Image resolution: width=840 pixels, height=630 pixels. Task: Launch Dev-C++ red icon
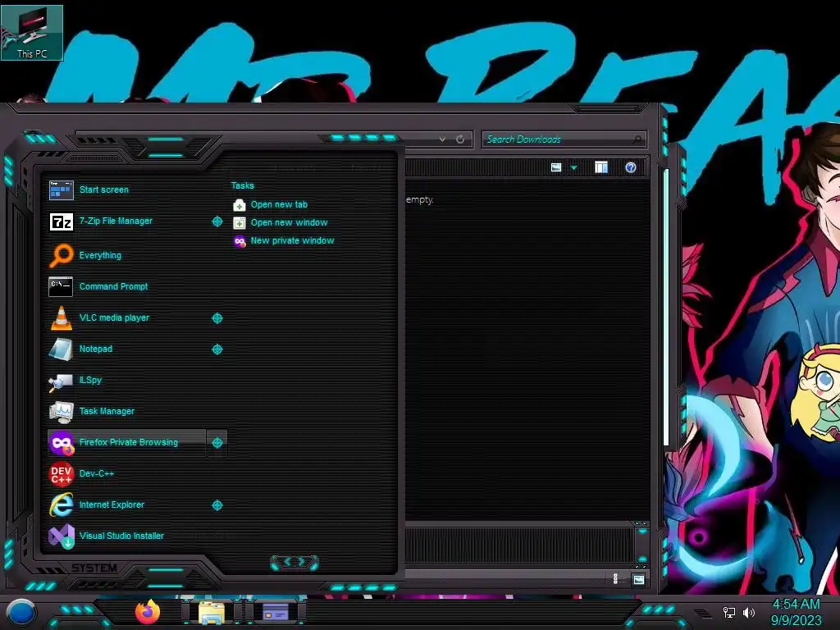click(61, 473)
